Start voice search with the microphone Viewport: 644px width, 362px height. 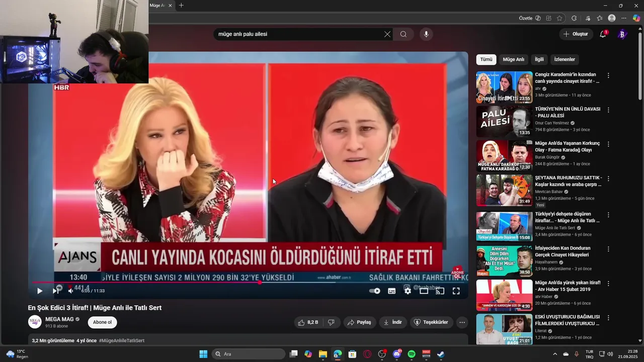coord(426,34)
